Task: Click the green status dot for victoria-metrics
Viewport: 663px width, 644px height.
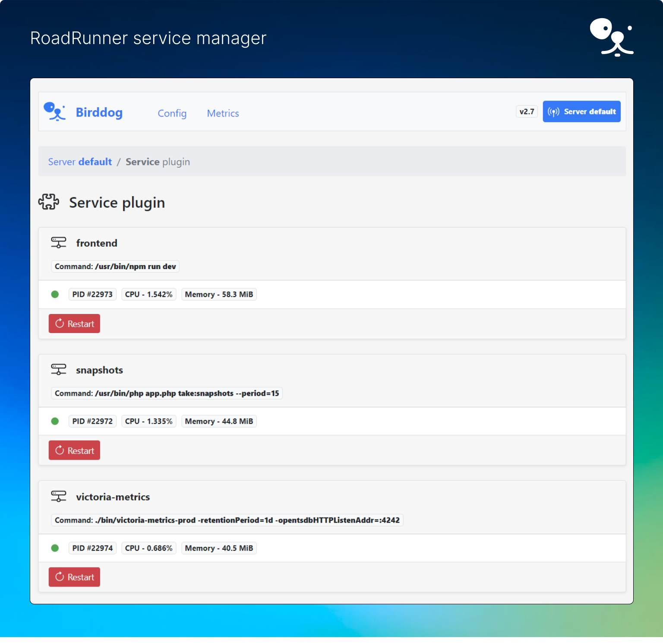Action: [x=55, y=548]
